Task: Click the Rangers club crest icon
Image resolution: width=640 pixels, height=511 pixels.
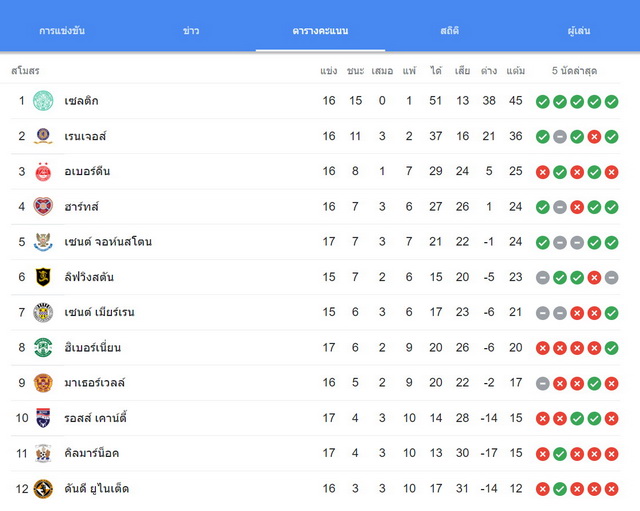Action: 43,136
